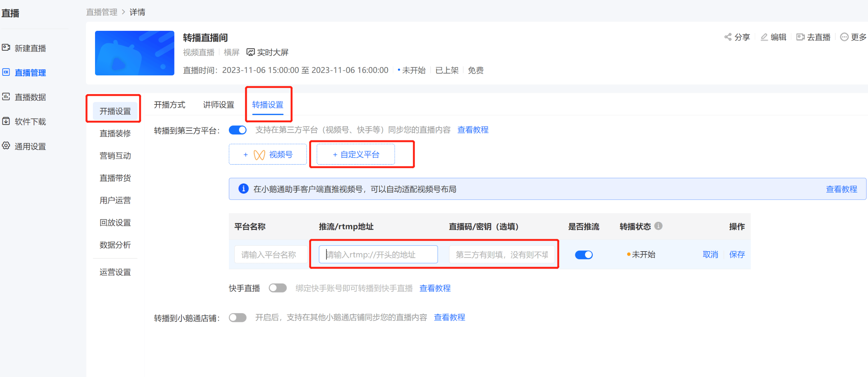This screenshot has height=377, width=868.
Task: Open 运营设置 in the side menu
Action: (115, 272)
